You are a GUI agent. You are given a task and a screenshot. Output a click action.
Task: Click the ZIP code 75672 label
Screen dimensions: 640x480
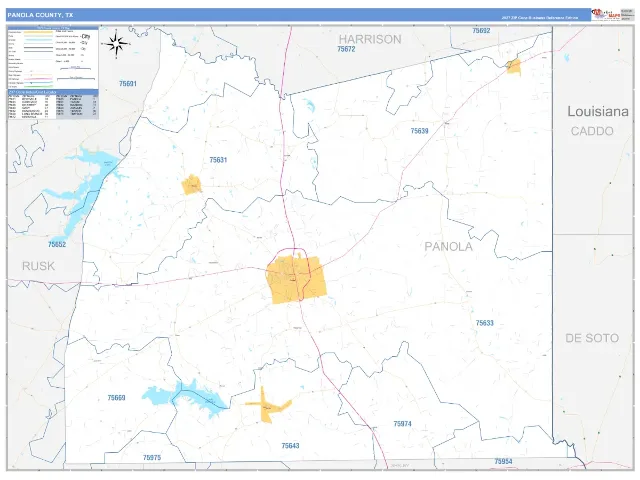pos(346,49)
